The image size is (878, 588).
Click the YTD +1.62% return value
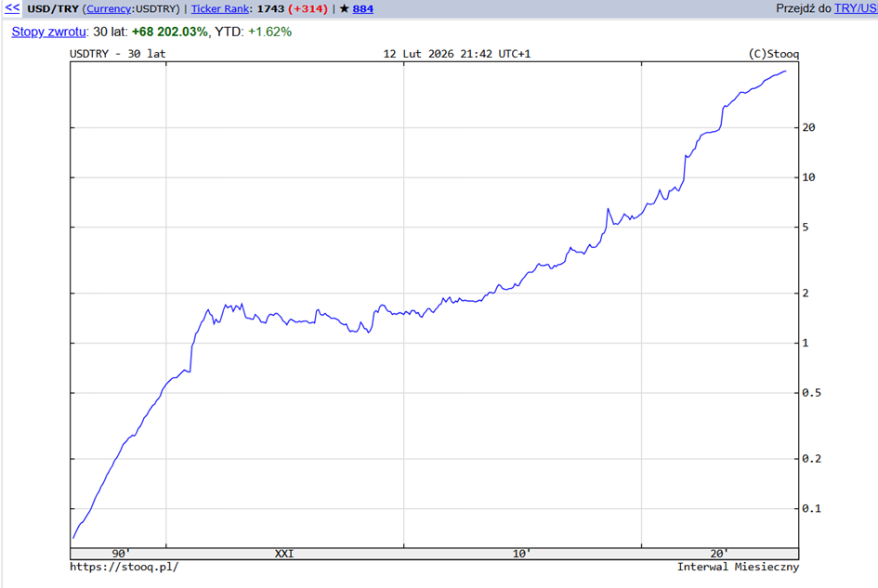[x=269, y=32]
